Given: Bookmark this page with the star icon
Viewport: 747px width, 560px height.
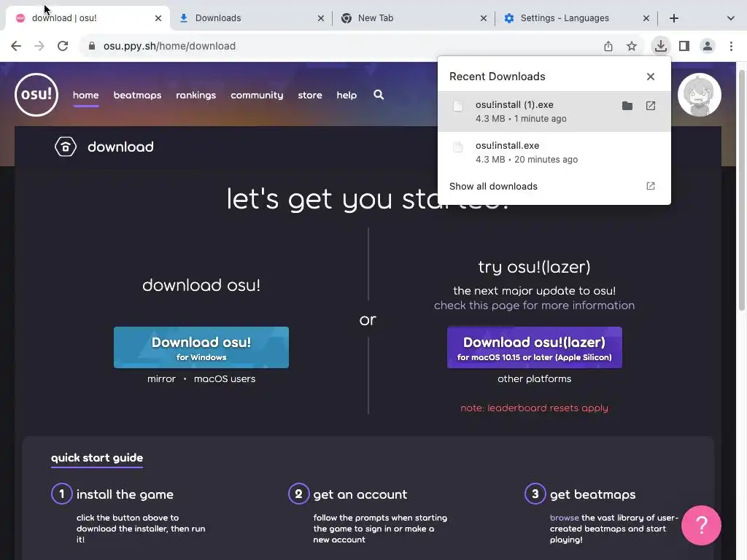Looking at the screenshot, I should pyautogui.click(x=632, y=46).
